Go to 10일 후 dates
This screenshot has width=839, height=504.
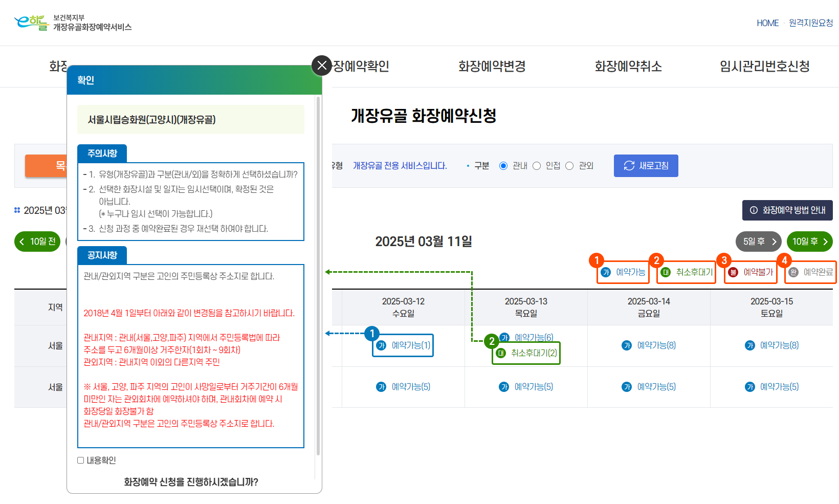click(810, 242)
